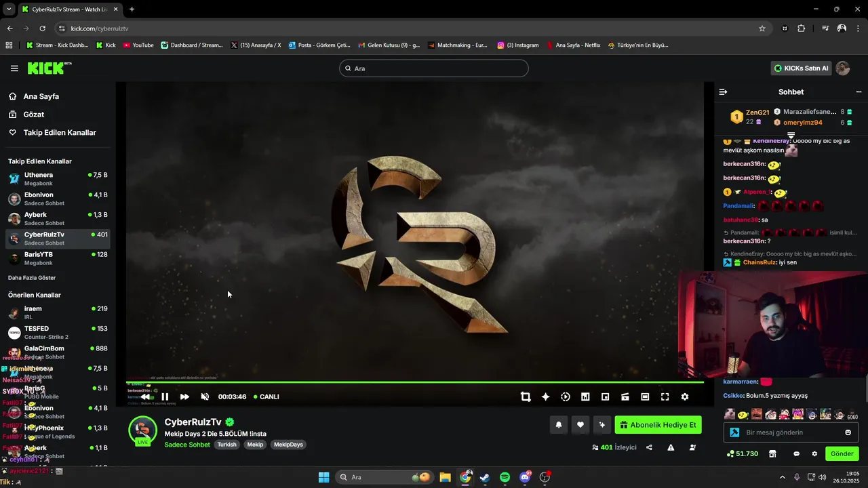Screen dimensions: 868x488
Task: Open YouTube bookmark in bookmarks bar
Action: [x=138, y=45]
